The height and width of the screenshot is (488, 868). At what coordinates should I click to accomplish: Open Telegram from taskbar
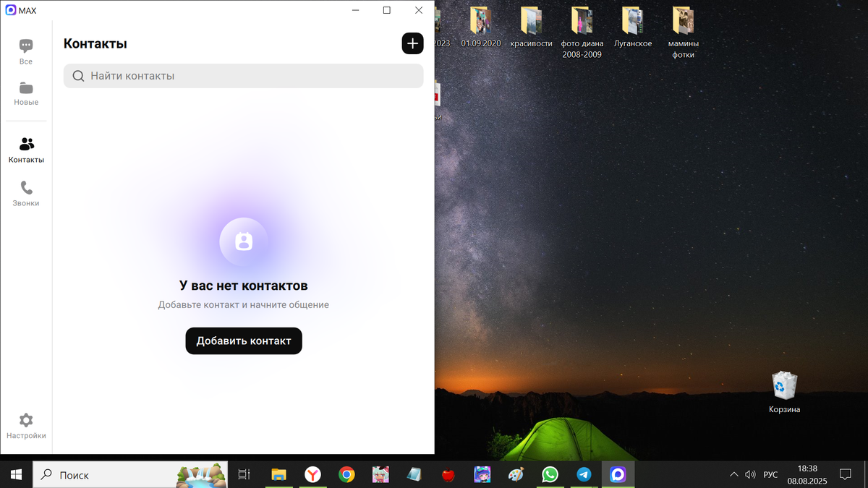pos(584,475)
